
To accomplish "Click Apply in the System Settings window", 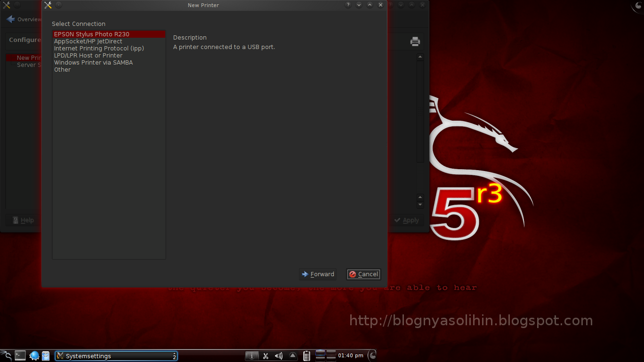I will [407, 220].
